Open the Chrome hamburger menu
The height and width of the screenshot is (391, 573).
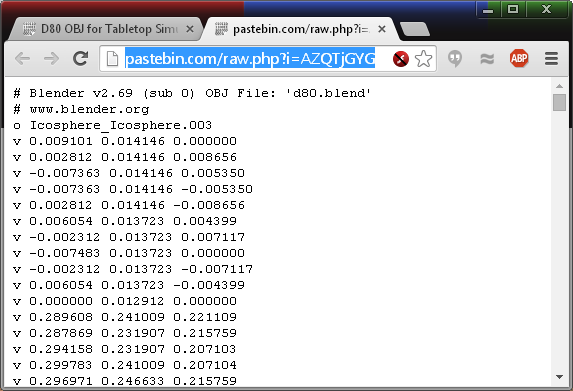tap(551, 58)
